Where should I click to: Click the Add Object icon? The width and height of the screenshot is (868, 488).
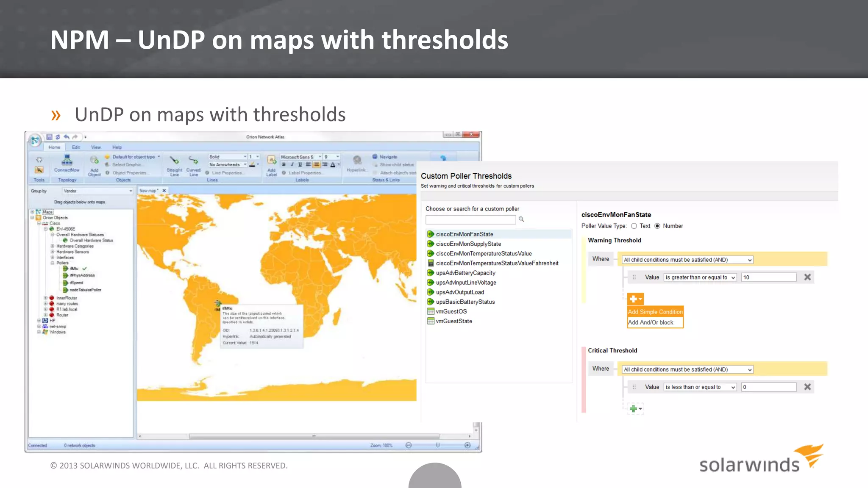94,160
